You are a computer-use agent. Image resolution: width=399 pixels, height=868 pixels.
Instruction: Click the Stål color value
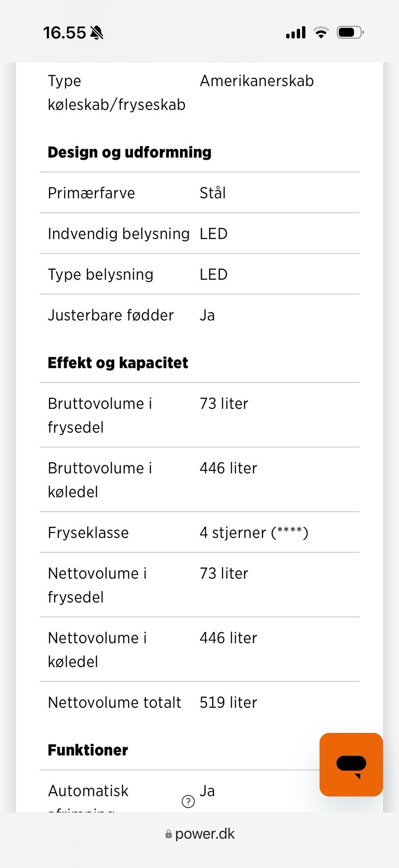pos(212,193)
